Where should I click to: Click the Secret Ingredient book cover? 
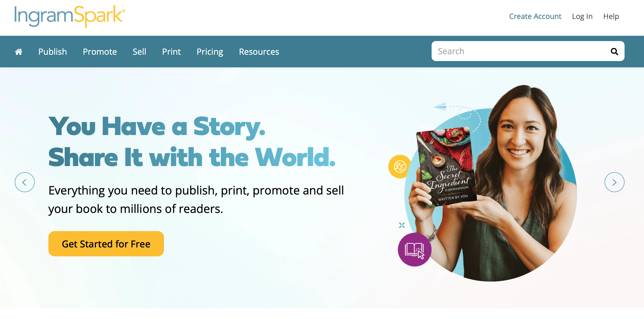(447, 167)
